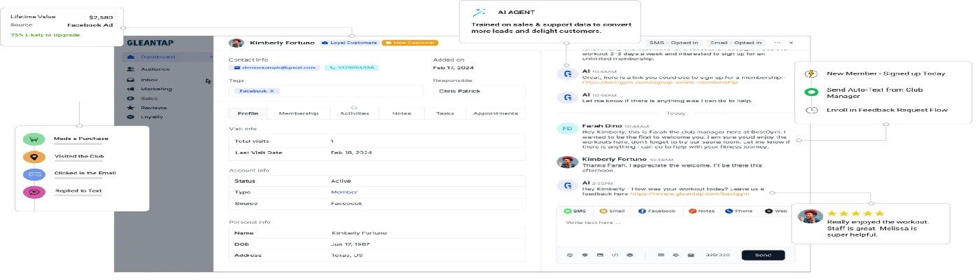980x280 pixels.
Task: Remove the Facebook tag
Action: click(x=272, y=91)
